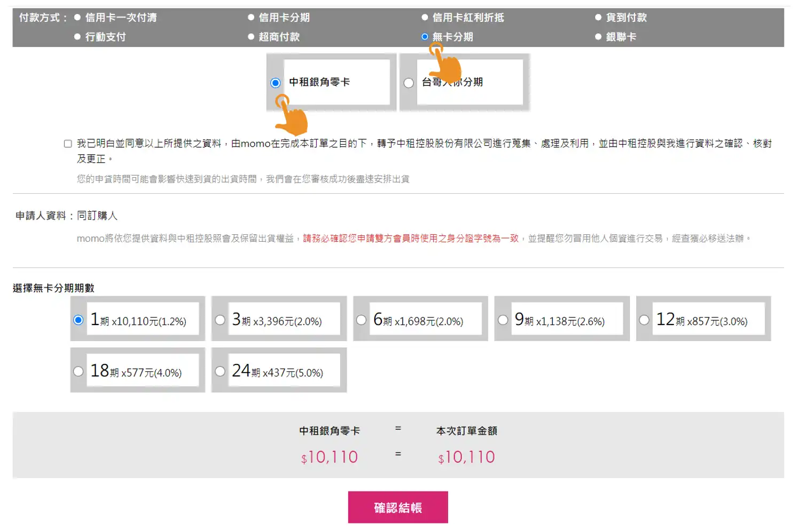
Task: Select 信用卡分期 payment option
Action: pos(251,18)
